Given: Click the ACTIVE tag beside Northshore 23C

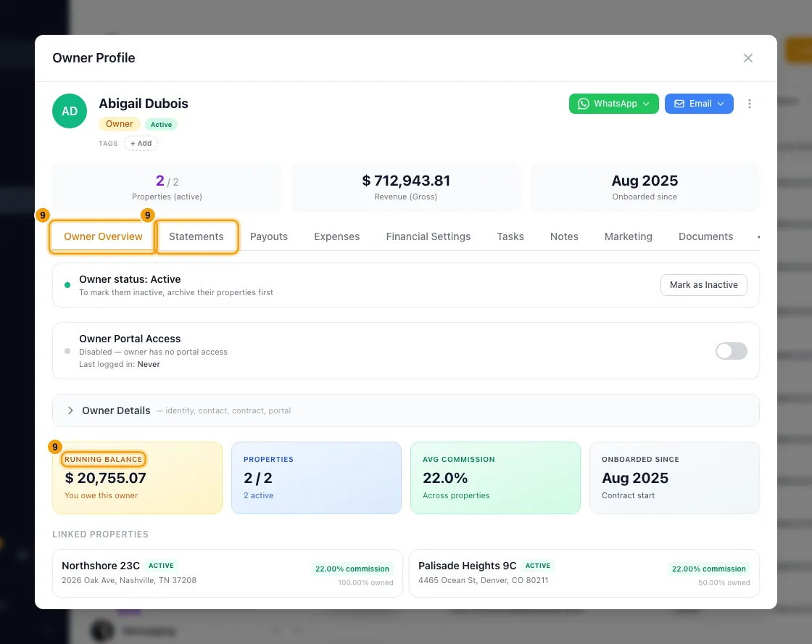Looking at the screenshot, I should tap(161, 566).
